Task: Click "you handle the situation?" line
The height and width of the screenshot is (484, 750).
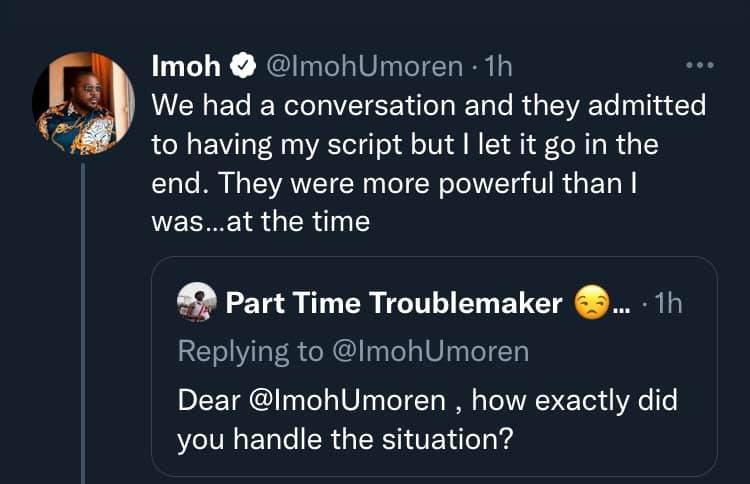Action: point(345,439)
